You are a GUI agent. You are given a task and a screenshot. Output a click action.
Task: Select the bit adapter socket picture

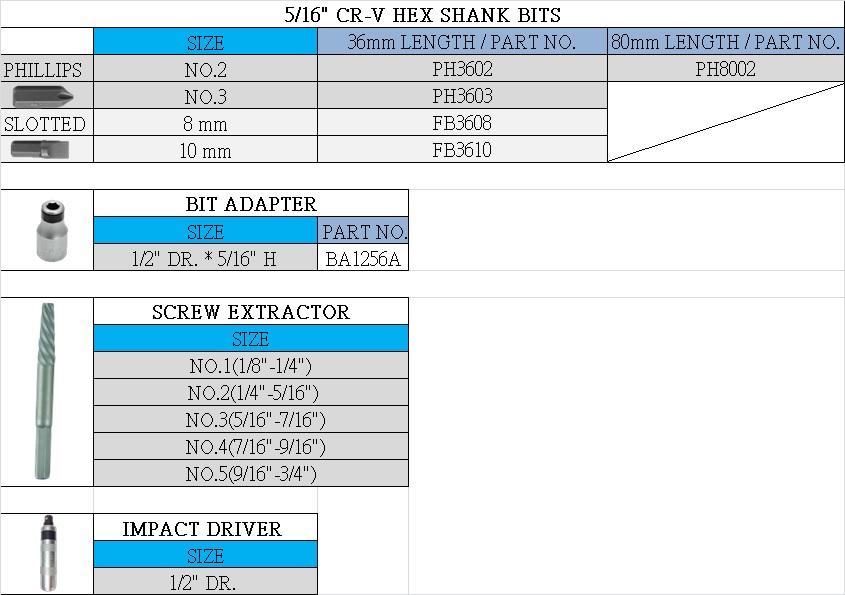pyautogui.click(x=47, y=229)
